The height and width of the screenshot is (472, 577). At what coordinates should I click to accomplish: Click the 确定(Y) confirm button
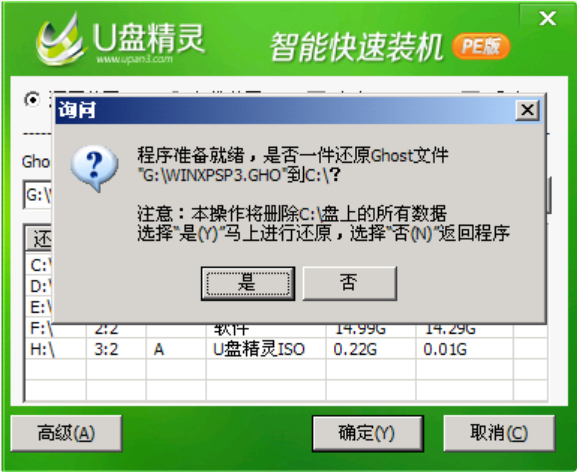[x=368, y=433]
